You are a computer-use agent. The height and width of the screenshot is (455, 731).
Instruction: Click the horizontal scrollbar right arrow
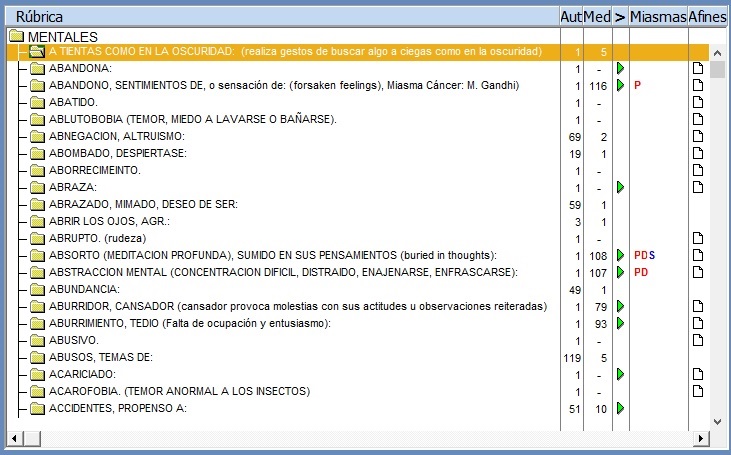[701, 438]
